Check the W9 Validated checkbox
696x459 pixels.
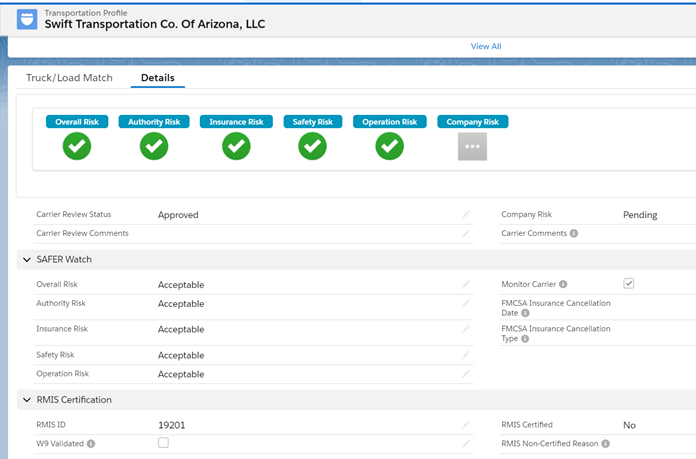[163, 443]
